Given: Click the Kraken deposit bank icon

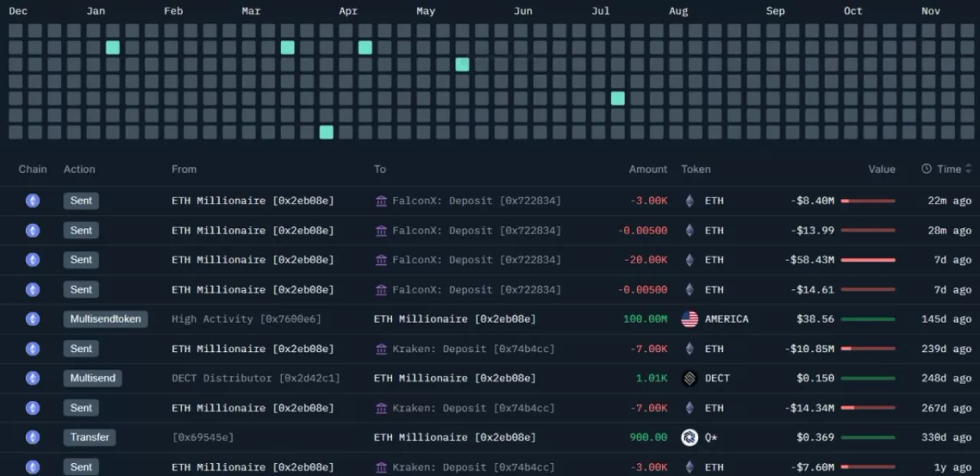Looking at the screenshot, I should pyautogui.click(x=381, y=349).
